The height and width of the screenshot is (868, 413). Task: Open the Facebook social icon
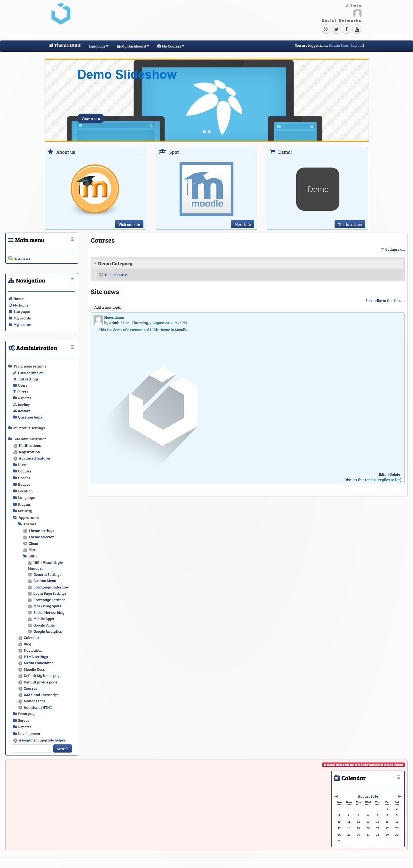pos(346,29)
